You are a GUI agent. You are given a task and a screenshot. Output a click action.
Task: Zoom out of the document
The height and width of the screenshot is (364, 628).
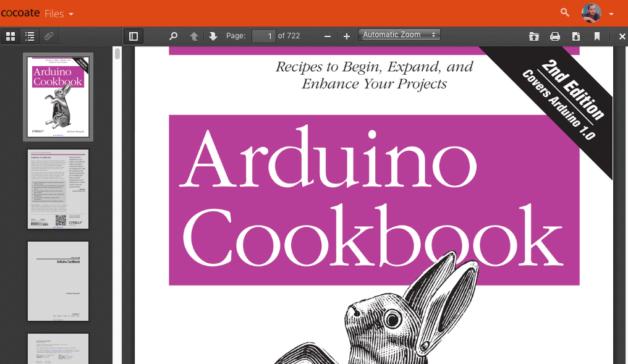click(x=327, y=36)
